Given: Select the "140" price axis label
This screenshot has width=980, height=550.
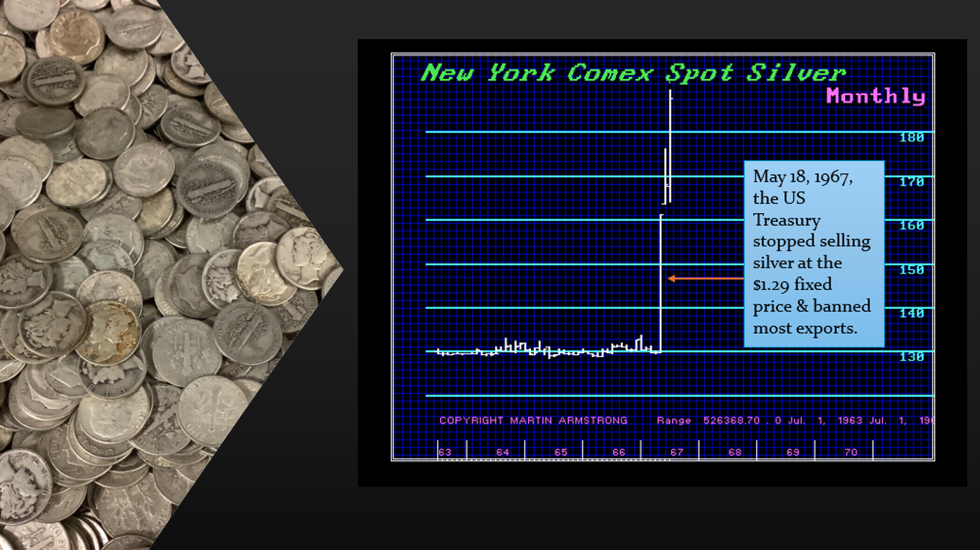Looking at the screenshot, I should [x=911, y=313].
